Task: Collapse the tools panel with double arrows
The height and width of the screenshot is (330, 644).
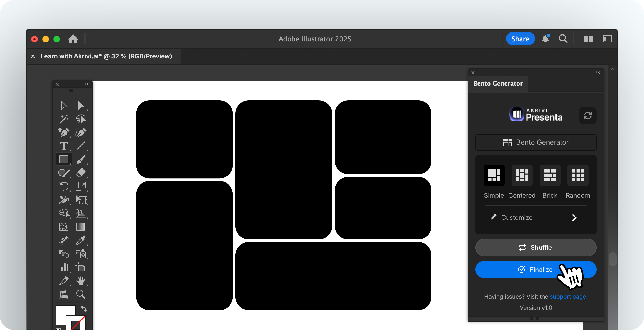Action: tap(86, 84)
